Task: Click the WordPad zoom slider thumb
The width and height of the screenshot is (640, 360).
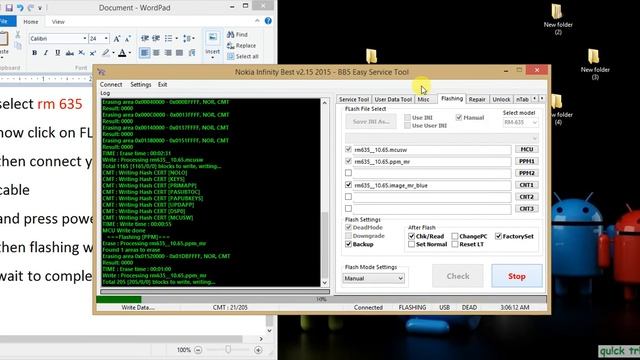Action: [228, 349]
